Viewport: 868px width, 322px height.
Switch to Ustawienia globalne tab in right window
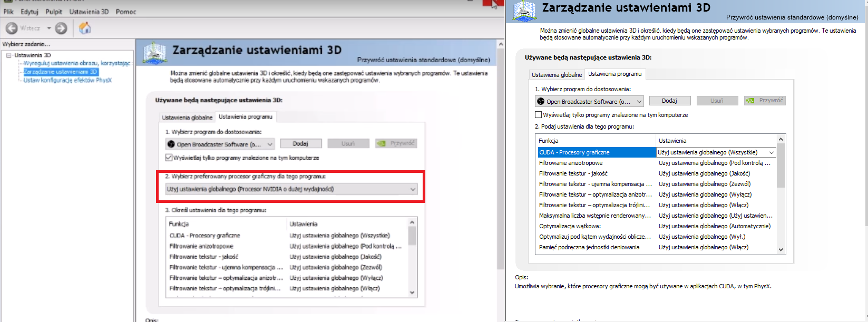coord(557,75)
